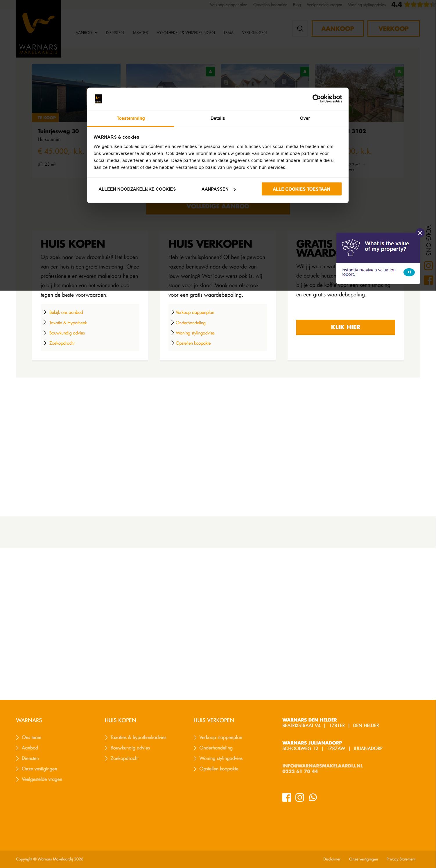This screenshot has height=868, width=436.
Task: Open Aanbod footer link
Action: click(x=30, y=748)
